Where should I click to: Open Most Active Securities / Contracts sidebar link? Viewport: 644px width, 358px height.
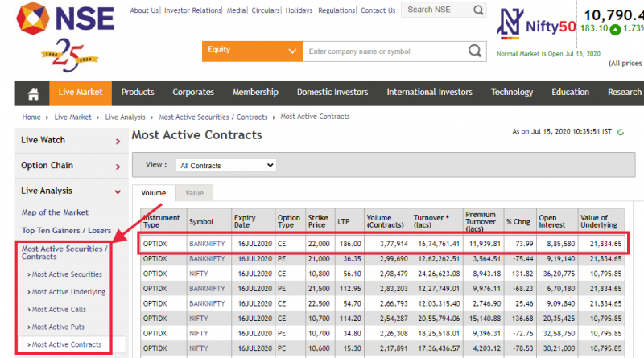tap(64, 253)
